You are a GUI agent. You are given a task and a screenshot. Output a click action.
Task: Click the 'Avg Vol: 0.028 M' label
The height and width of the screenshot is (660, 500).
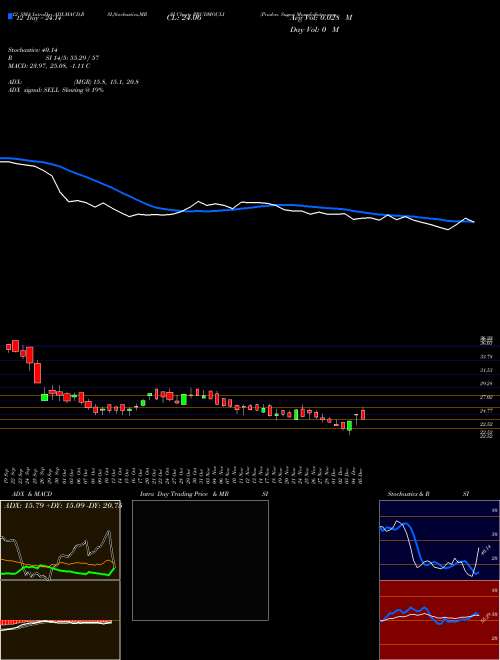(x=321, y=18)
